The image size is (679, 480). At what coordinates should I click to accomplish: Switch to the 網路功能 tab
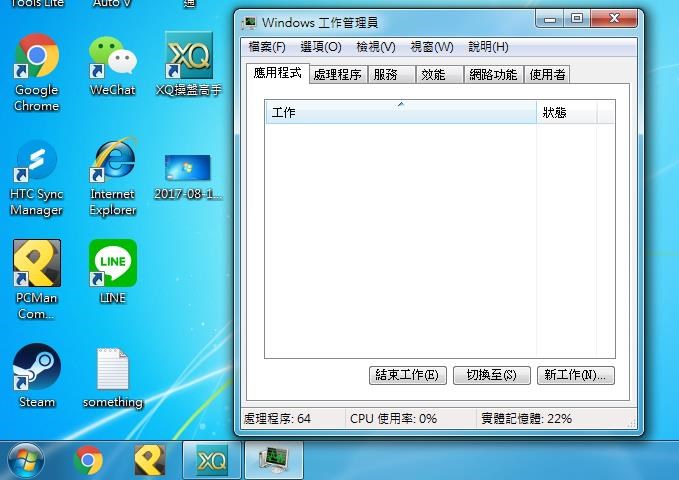pos(494,75)
